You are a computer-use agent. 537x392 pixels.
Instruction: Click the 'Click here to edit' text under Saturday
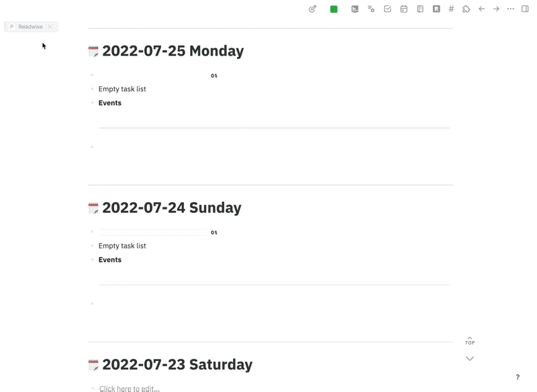tap(129, 388)
